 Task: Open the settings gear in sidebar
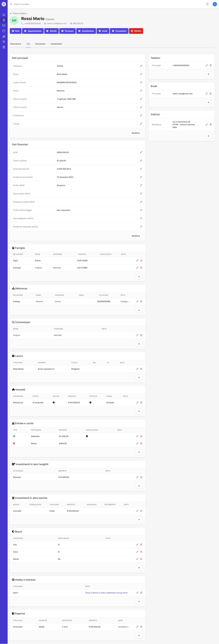point(4,42)
